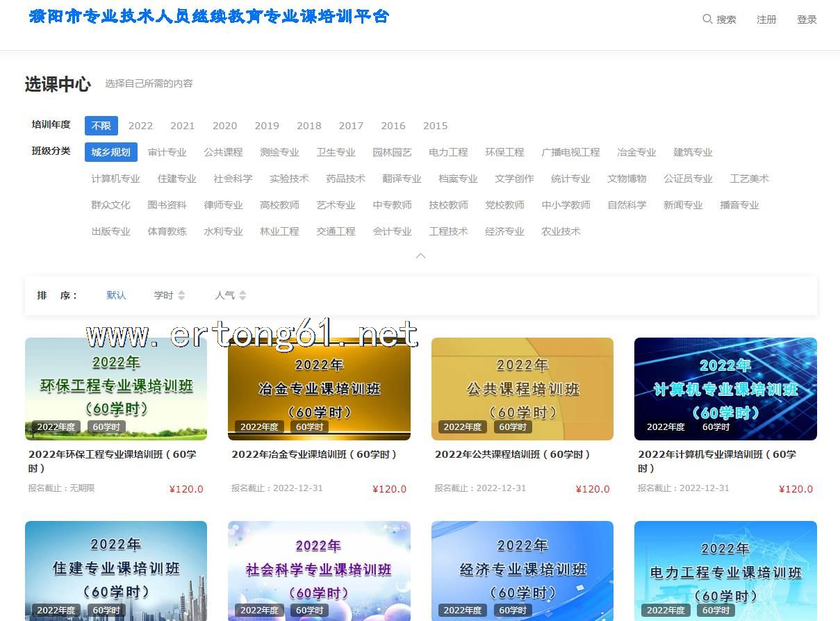Switch to 计算机专业 category
Viewport: 840px width, 621px height.
pos(115,179)
